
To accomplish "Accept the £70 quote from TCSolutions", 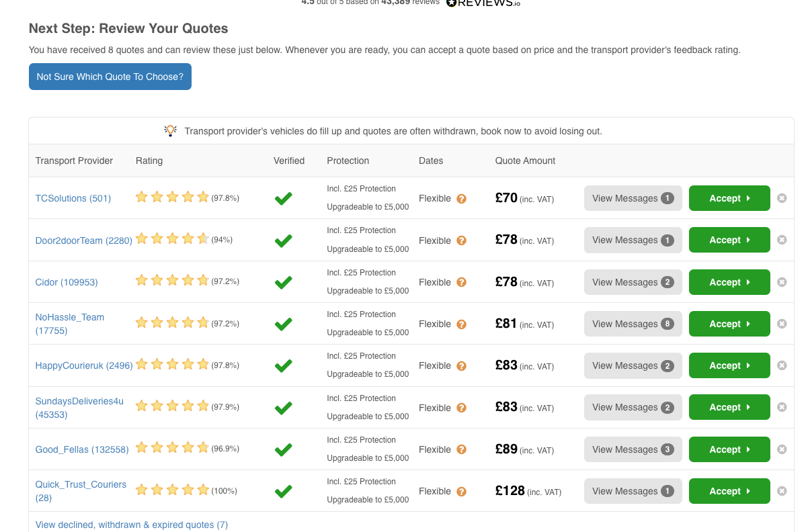I will point(729,198).
